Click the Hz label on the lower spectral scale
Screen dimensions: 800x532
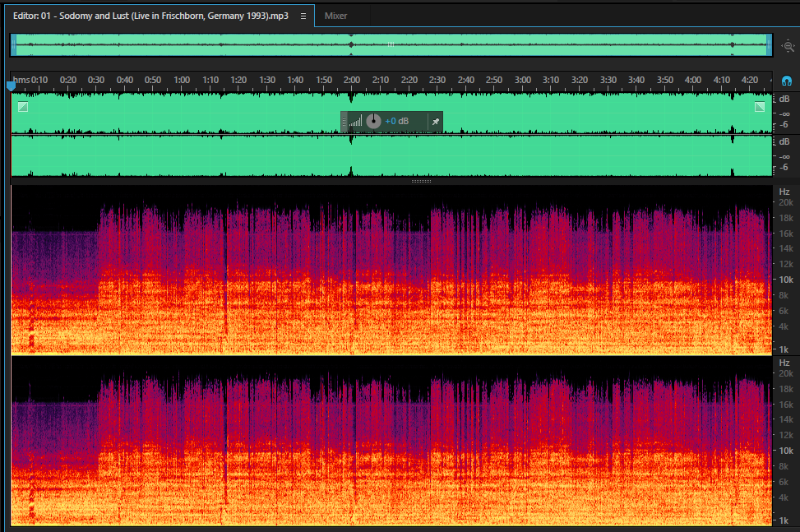[784, 363]
